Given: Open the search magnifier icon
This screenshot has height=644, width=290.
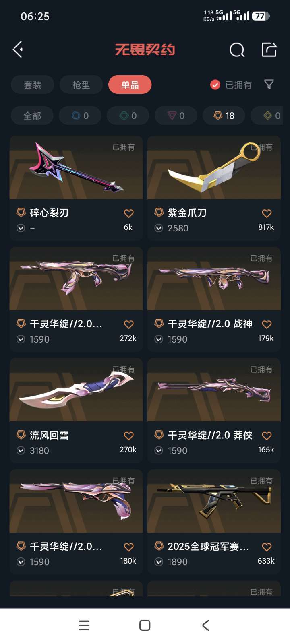Looking at the screenshot, I should tap(237, 50).
